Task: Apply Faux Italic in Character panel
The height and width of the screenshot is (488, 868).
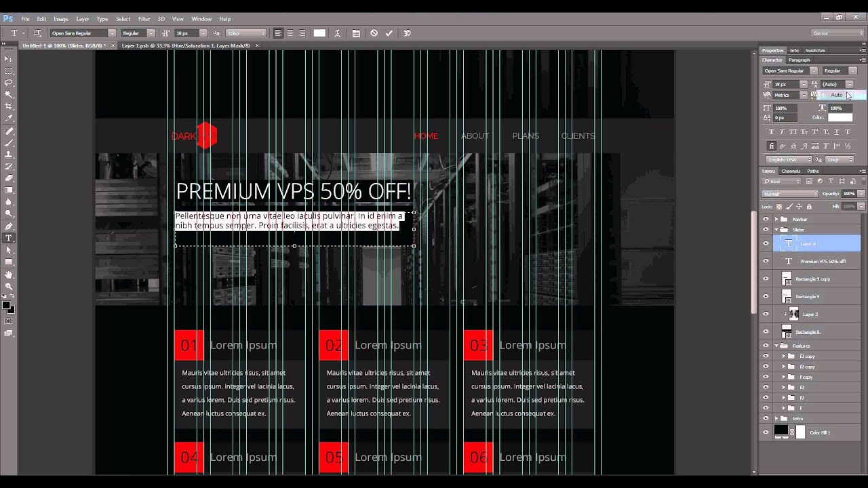Action: point(782,131)
